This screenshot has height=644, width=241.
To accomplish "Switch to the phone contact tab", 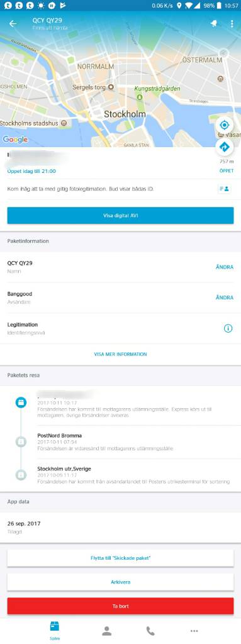I will tap(150, 631).
